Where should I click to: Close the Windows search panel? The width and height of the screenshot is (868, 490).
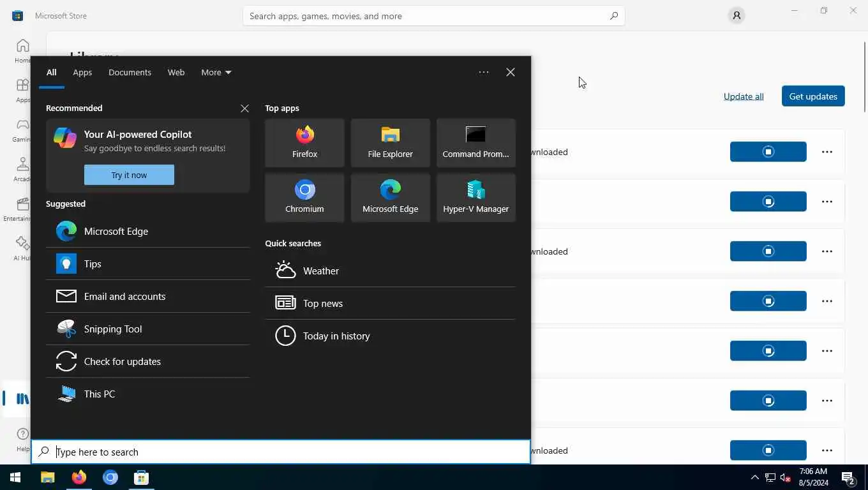point(511,72)
